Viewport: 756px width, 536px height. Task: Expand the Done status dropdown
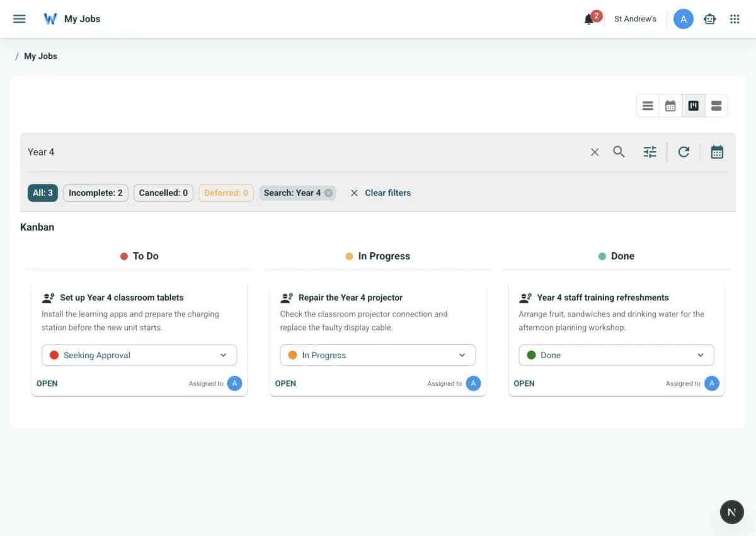(x=616, y=355)
